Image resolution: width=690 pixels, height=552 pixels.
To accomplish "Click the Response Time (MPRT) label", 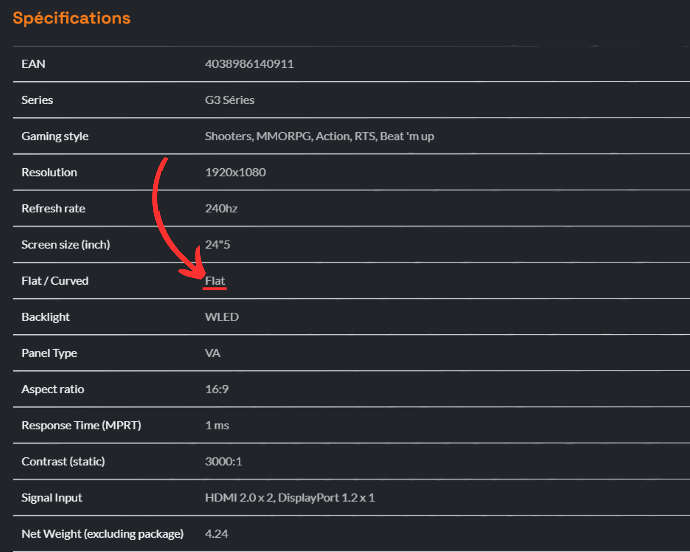I will pyautogui.click(x=81, y=425).
